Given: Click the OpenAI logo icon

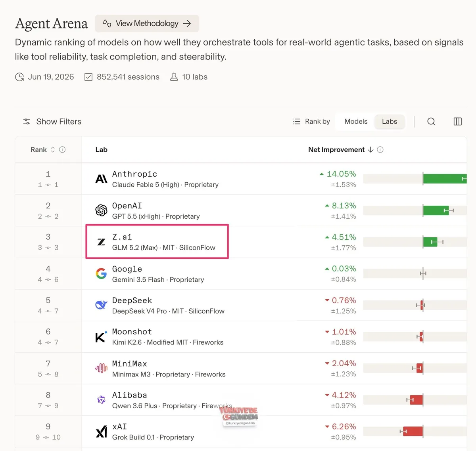Looking at the screenshot, I should 101,210.
